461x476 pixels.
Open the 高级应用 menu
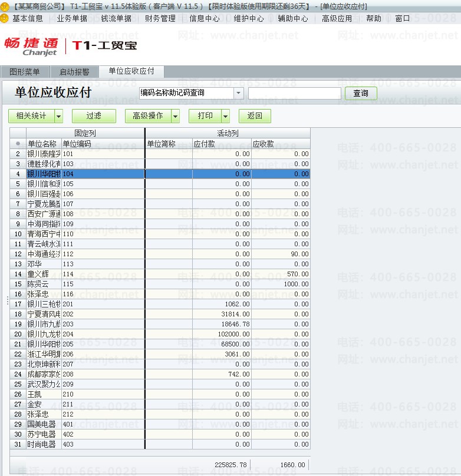(x=337, y=18)
